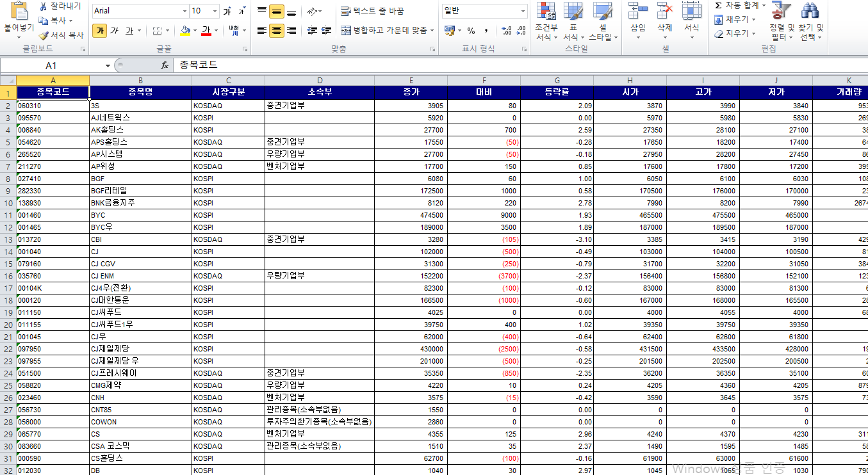Image resolution: width=868 pixels, height=475 pixels.
Task: Open Format as Table (표 서식)
Action: tap(573, 21)
